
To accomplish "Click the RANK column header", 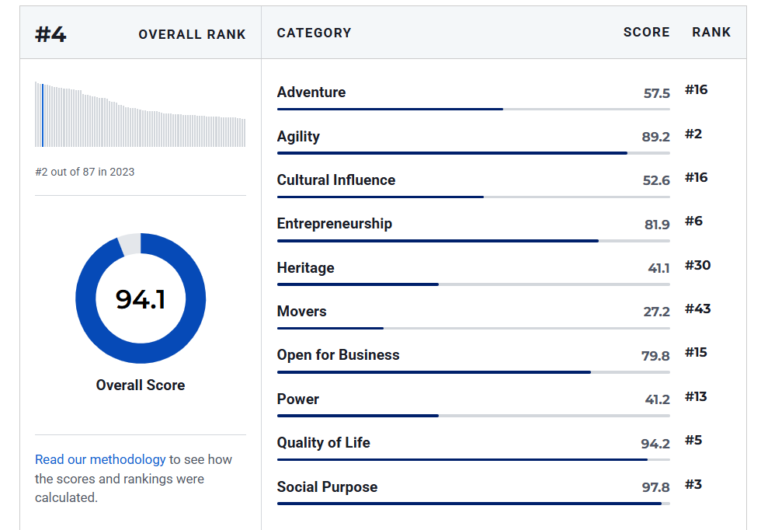I will [711, 32].
